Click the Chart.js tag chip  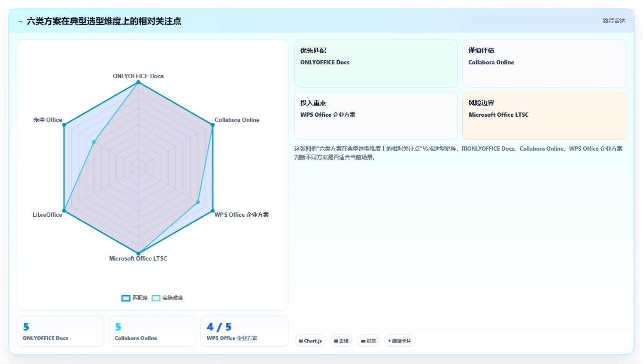310,341
